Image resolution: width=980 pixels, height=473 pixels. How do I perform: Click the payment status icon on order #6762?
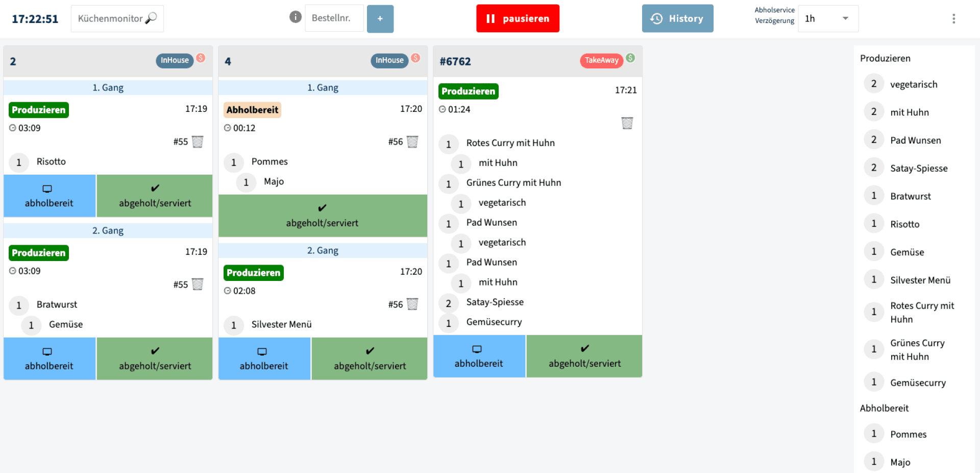tap(630, 58)
